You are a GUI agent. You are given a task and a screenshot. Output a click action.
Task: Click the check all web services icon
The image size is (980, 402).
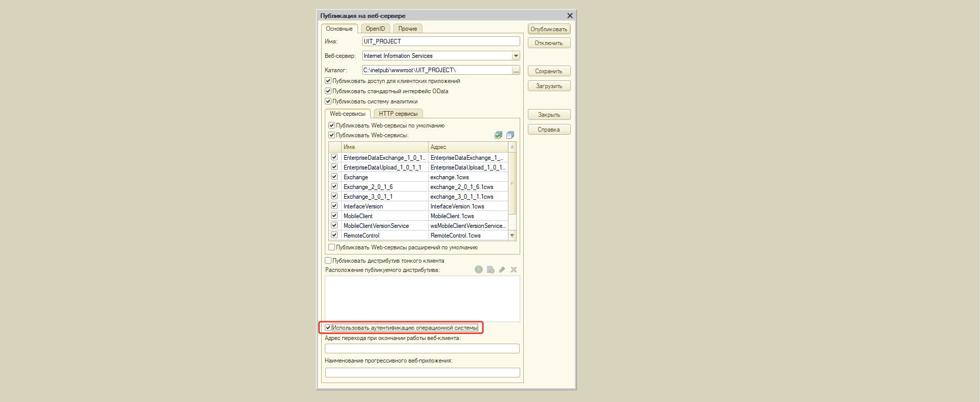pos(498,135)
